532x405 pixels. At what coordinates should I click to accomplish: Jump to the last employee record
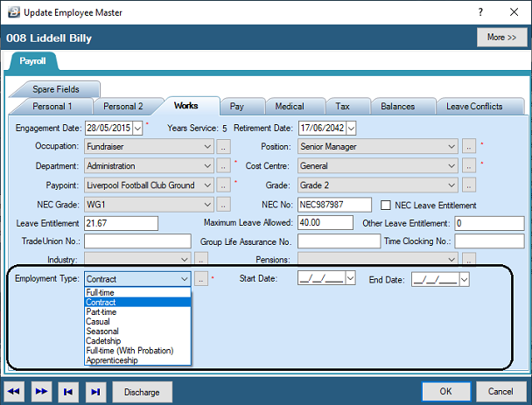[x=95, y=391]
